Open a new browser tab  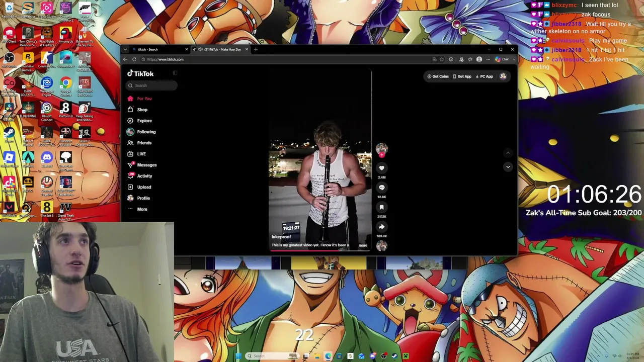coord(256,49)
